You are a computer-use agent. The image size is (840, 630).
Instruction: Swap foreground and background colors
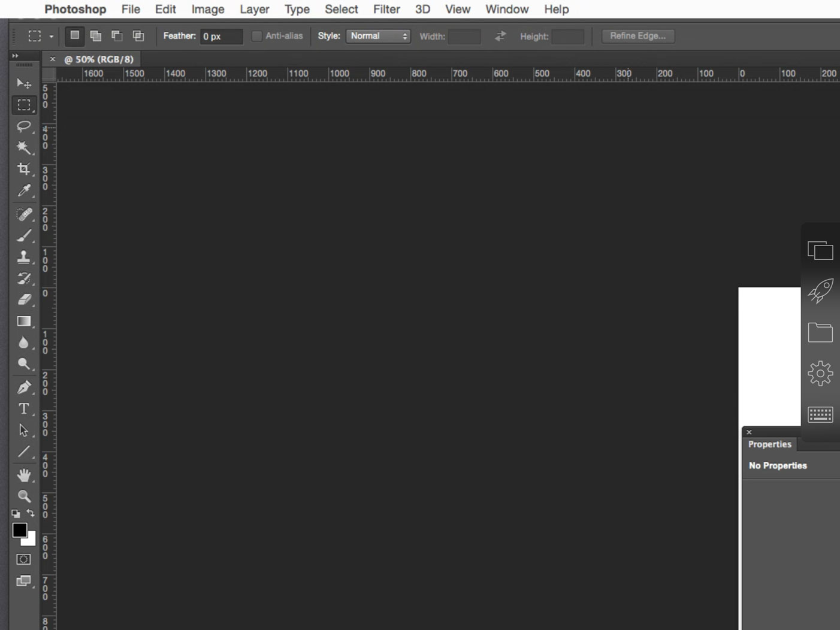pyautogui.click(x=31, y=513)
